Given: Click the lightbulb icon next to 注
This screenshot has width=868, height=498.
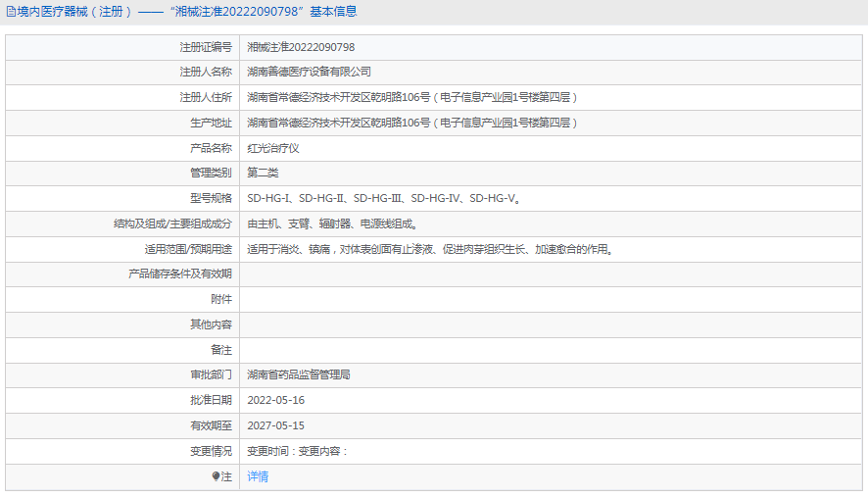Looking at the screenshot, I should pos(216,476).
